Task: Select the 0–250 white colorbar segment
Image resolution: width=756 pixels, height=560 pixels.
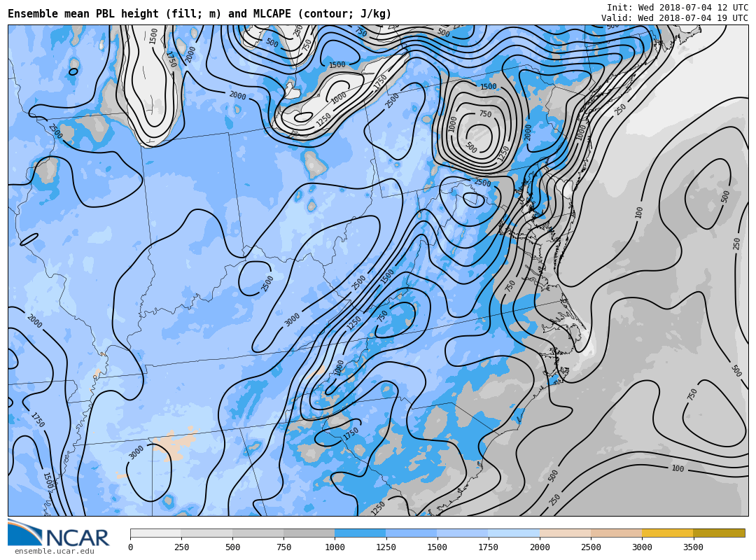Action: (x=155, y=533)
